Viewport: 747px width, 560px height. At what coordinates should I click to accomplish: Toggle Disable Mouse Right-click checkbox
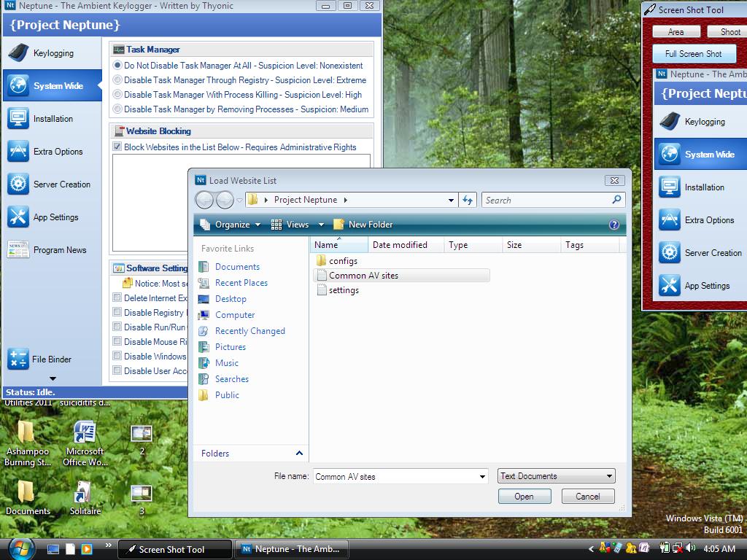[x=117, y=341]
